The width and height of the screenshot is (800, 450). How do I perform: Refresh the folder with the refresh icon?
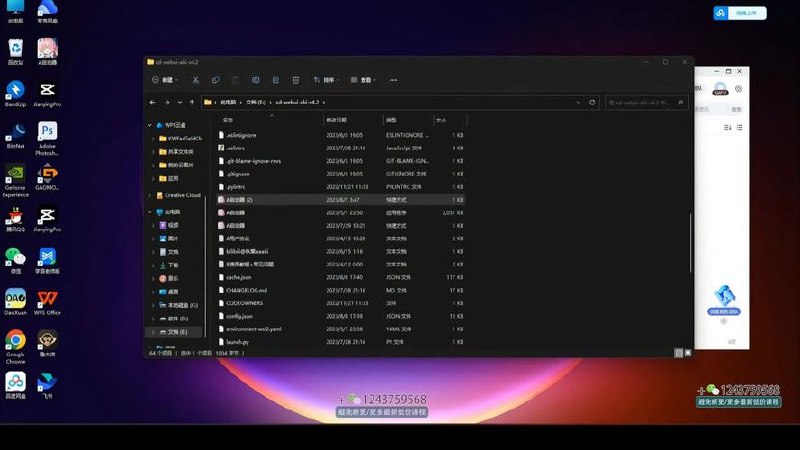pos(592,103)
